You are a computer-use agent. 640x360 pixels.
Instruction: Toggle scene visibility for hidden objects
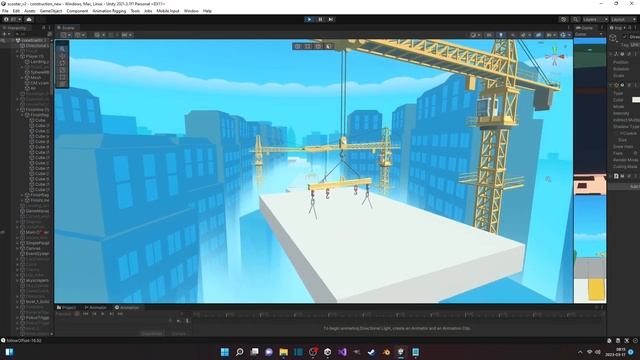point(539,35)
